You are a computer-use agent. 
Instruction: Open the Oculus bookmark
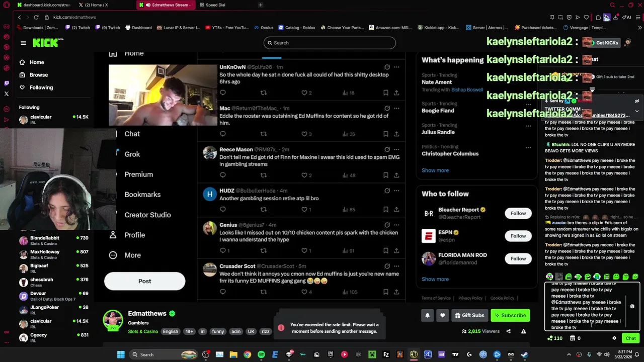[263, 28]
